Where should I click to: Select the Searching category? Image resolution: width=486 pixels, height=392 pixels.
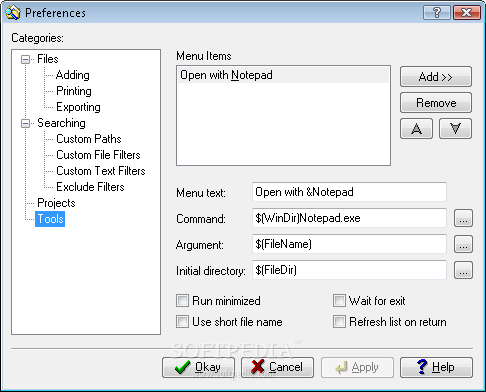[61, 123]
